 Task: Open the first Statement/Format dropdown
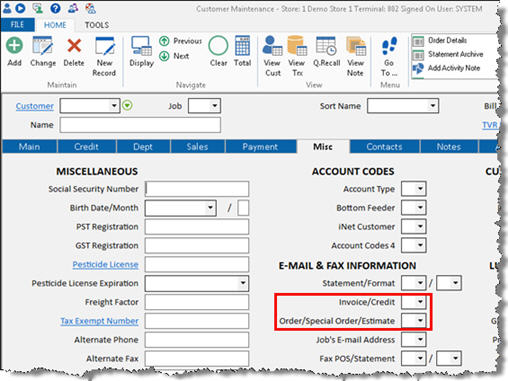point(420,283)
